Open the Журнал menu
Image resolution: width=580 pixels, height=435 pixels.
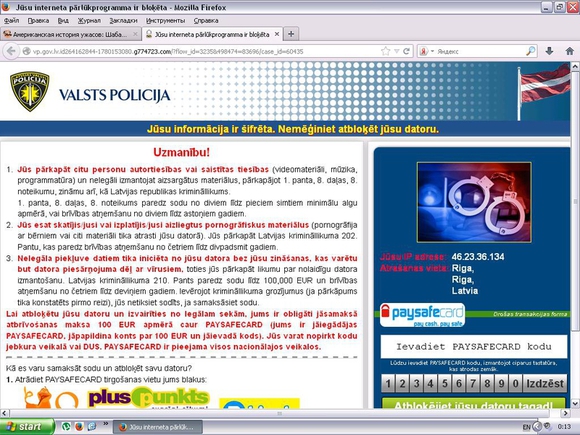coord(89,21)
